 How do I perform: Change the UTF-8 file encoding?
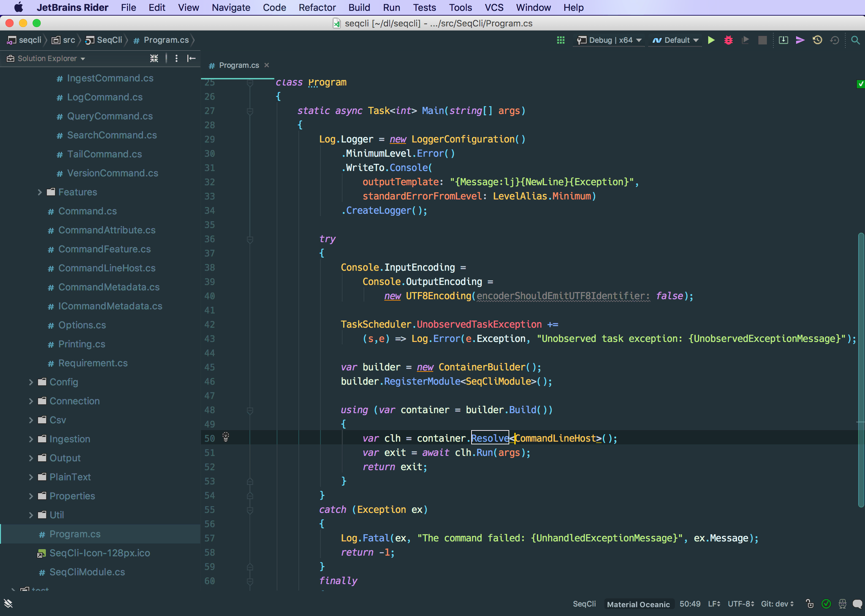click(741, 604)
